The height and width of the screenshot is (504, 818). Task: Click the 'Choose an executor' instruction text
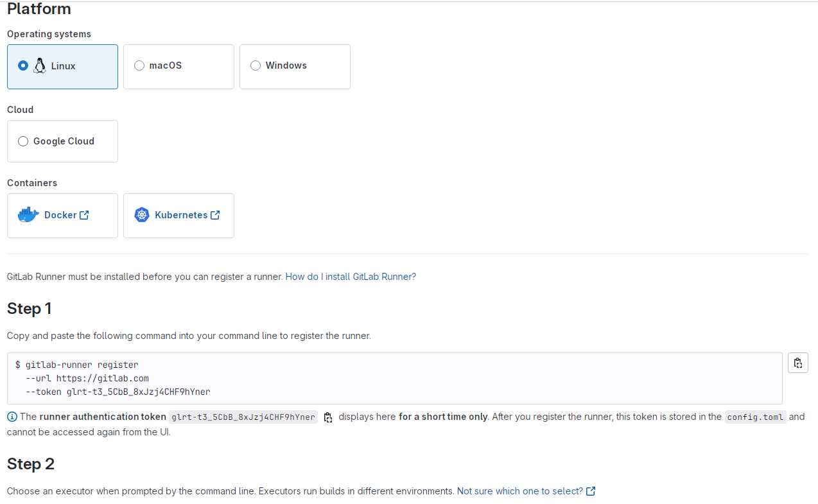point(231,491)
